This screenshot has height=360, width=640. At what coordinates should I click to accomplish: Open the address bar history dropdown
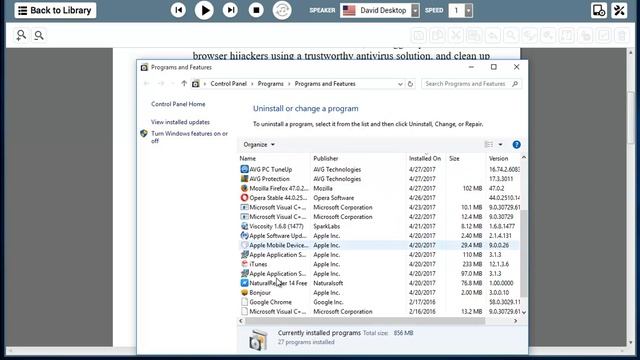[400, 84]
